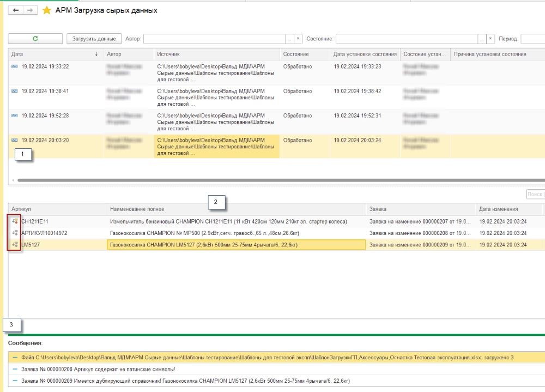This screenshot has width=545, height=392.
Task: Click the Артикул column header
Action: (57, 209)
